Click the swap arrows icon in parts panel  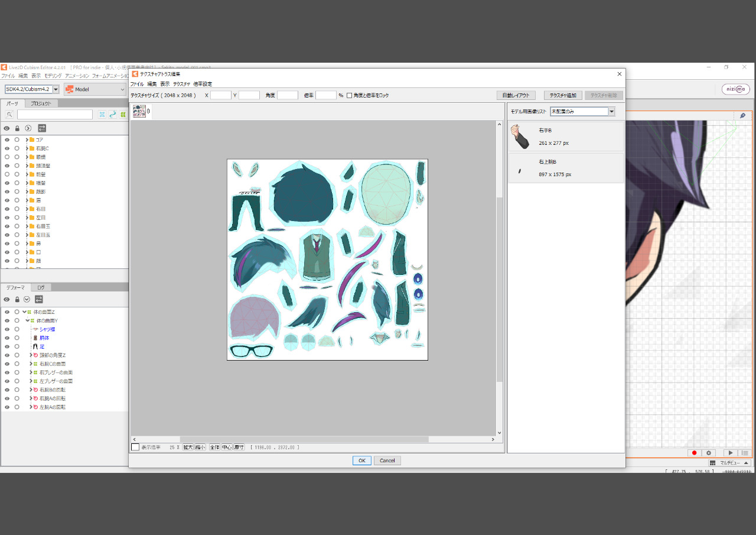click(x=42, y=128)
